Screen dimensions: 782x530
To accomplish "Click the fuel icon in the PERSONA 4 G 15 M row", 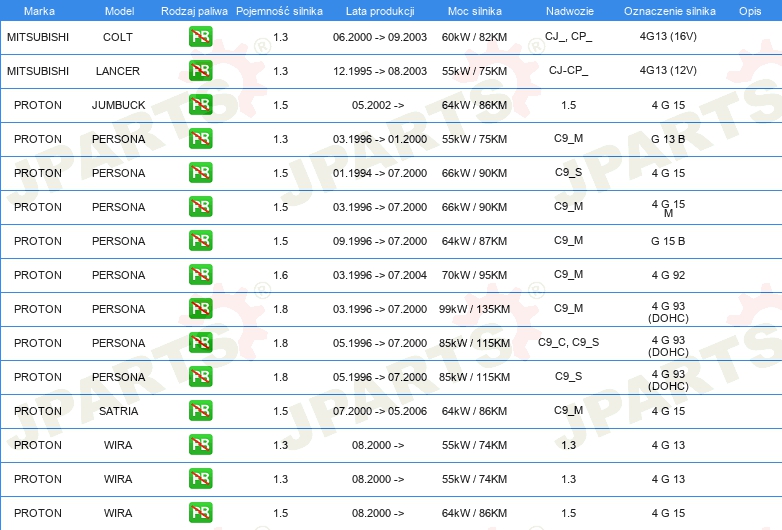I will [x=200, y=206].
